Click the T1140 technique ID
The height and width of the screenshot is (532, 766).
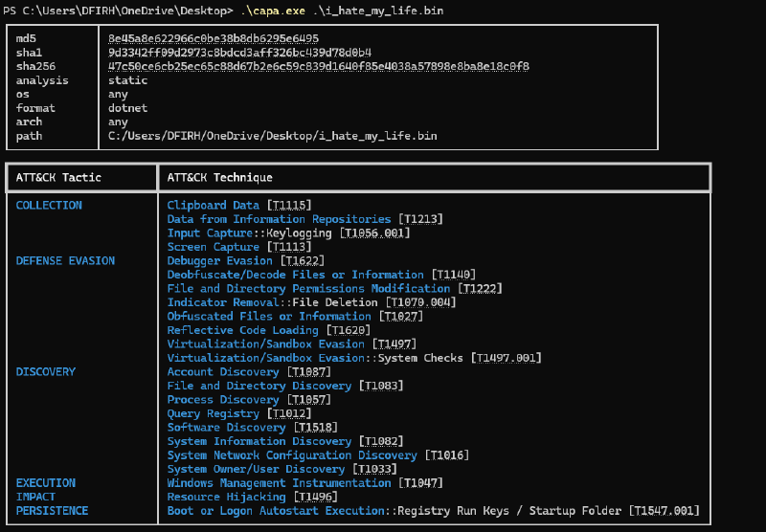(454, 275)
